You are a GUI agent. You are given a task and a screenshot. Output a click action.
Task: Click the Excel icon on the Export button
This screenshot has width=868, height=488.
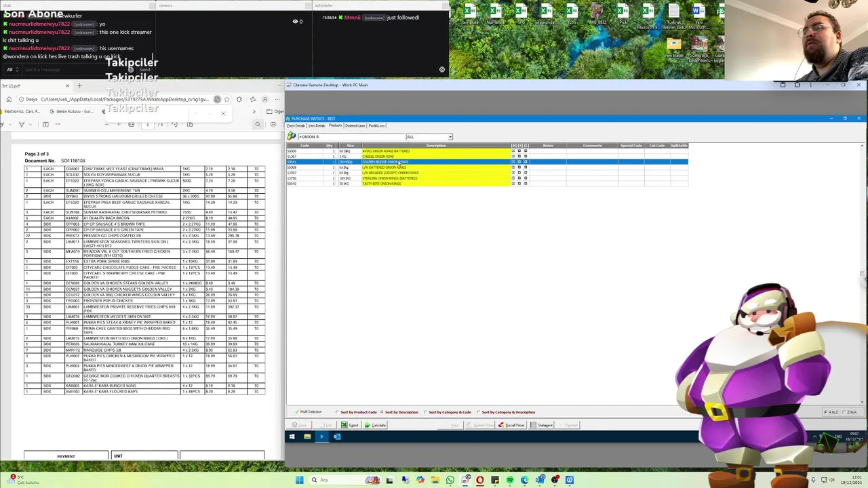point(344,425)
